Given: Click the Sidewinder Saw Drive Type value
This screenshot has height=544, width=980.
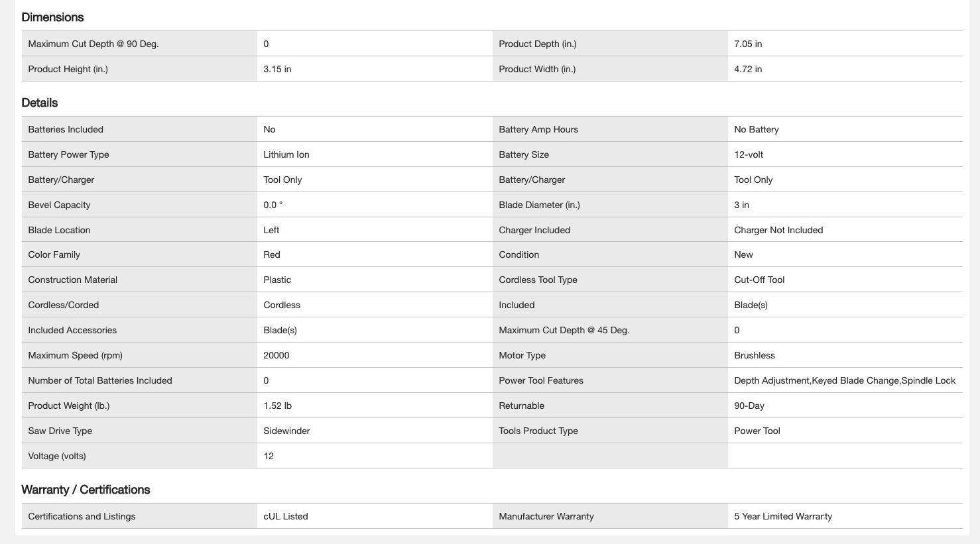Looking at the screenshot, I should (286, 431).
